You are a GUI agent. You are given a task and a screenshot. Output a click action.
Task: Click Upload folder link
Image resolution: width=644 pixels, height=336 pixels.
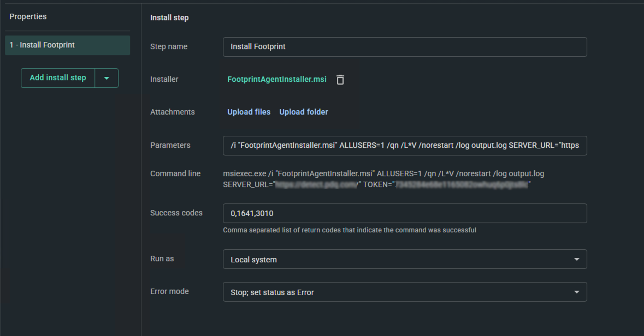coord(304,112)
